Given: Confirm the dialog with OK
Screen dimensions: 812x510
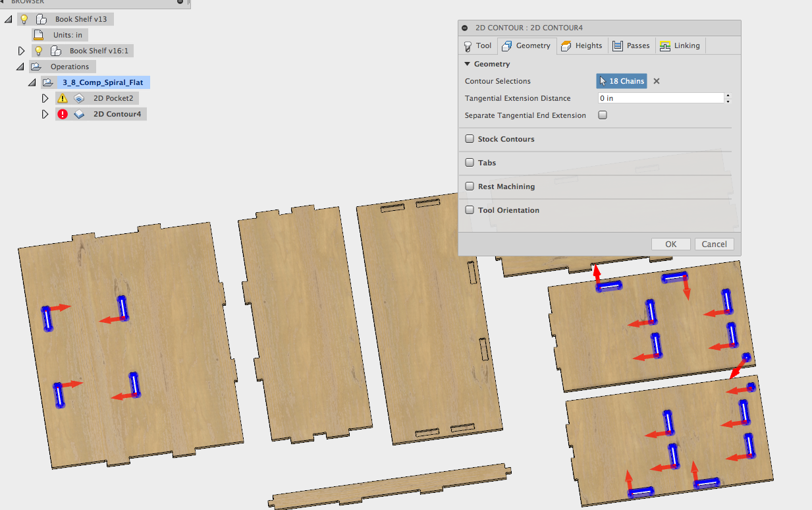Looking at the screenshot, I should tap(671, 244).
